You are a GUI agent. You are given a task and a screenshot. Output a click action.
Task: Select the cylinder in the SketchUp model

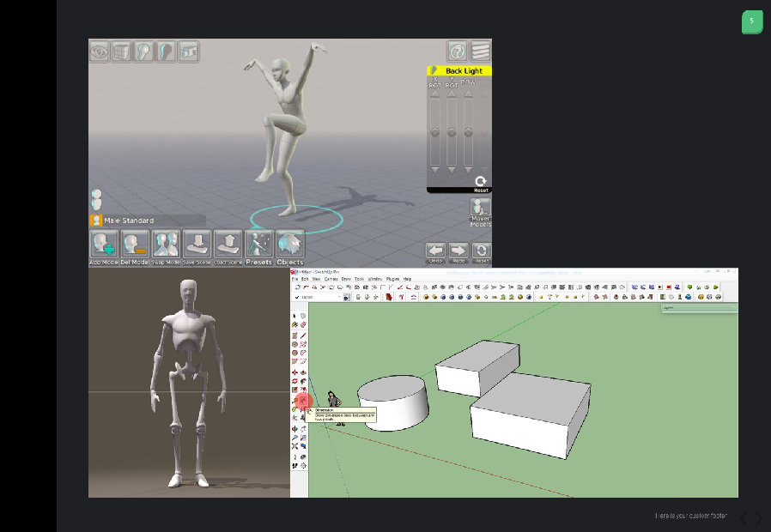pos(393,402)
